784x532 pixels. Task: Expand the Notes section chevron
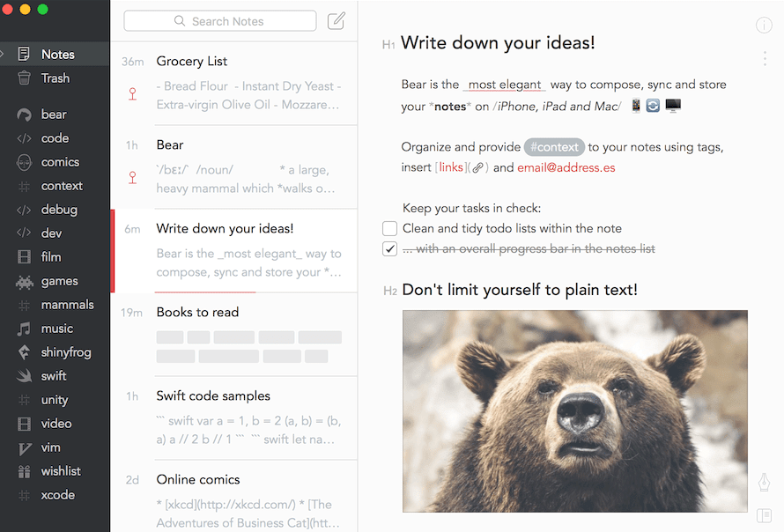point(4,55)
